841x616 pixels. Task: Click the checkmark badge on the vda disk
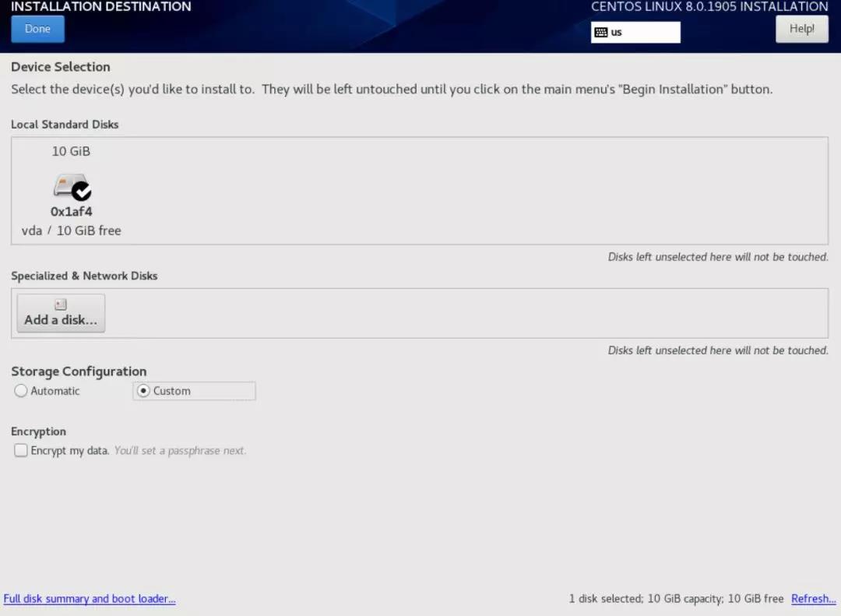click(x=82, y=191)
